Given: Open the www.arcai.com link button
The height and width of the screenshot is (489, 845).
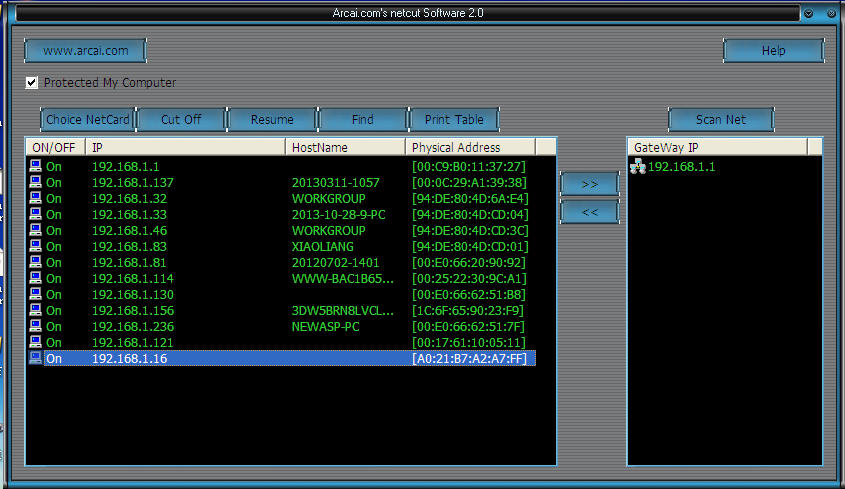Looking at the screenshot, I should point(85,51).
